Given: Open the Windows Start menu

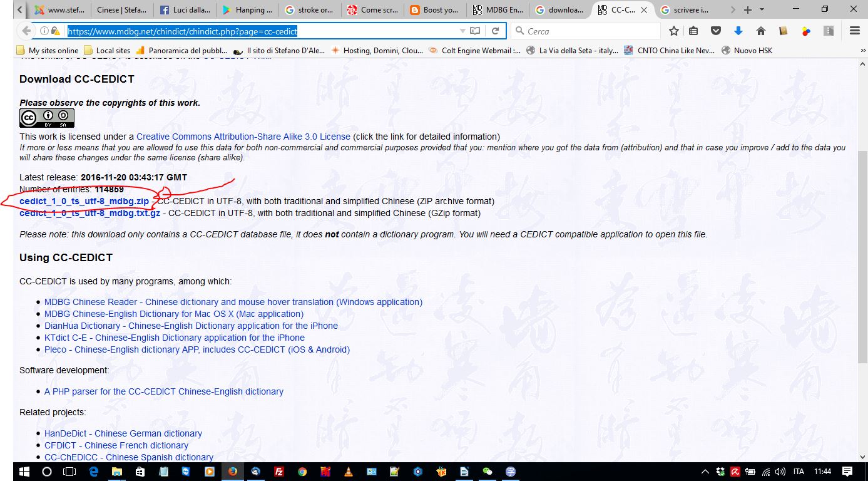Looking at the screenshot, I should pos(23,472).
